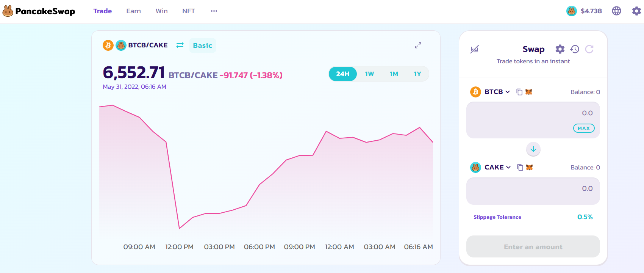Screen dimensions: 644x273
Task: Click the chart line at its lowest dip
Action: coord(180,228)
